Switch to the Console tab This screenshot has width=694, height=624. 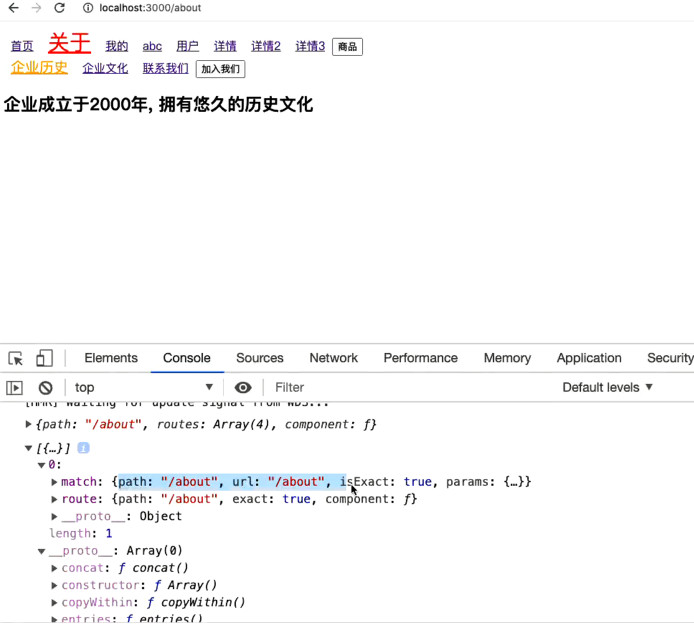(187, 358)
